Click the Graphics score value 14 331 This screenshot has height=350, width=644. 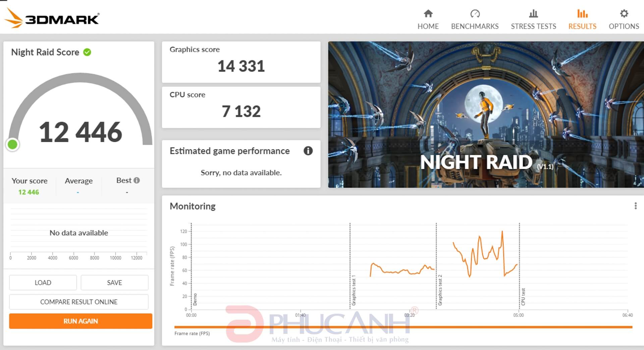pos(241,66)
